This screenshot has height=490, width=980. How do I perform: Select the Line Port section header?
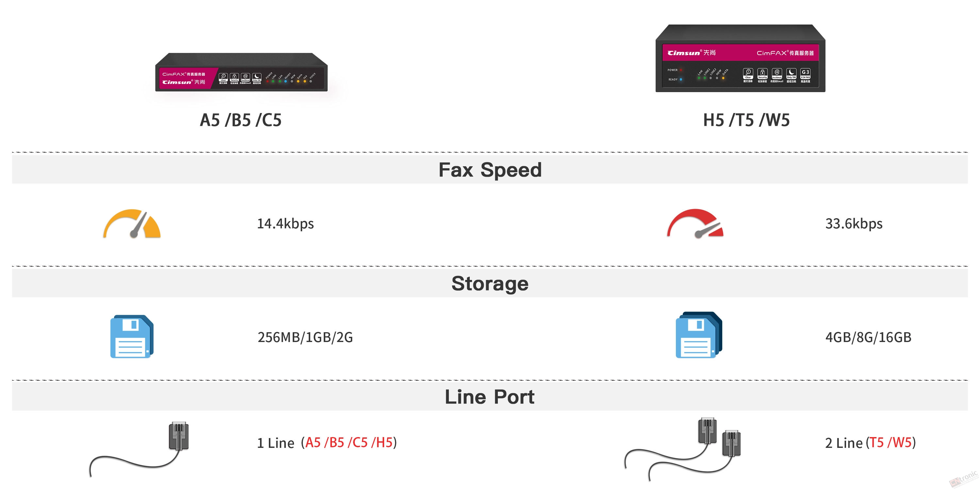pos(490,397)
